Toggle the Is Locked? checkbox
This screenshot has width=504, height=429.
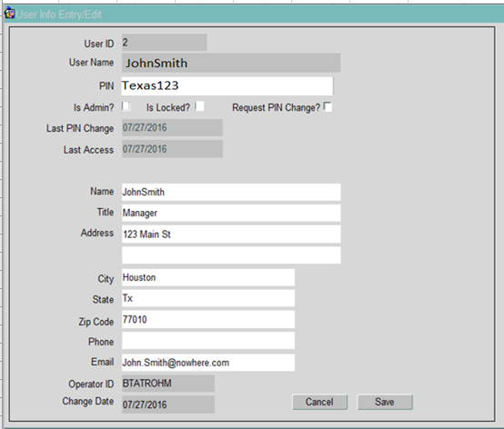tap(199, 106)
